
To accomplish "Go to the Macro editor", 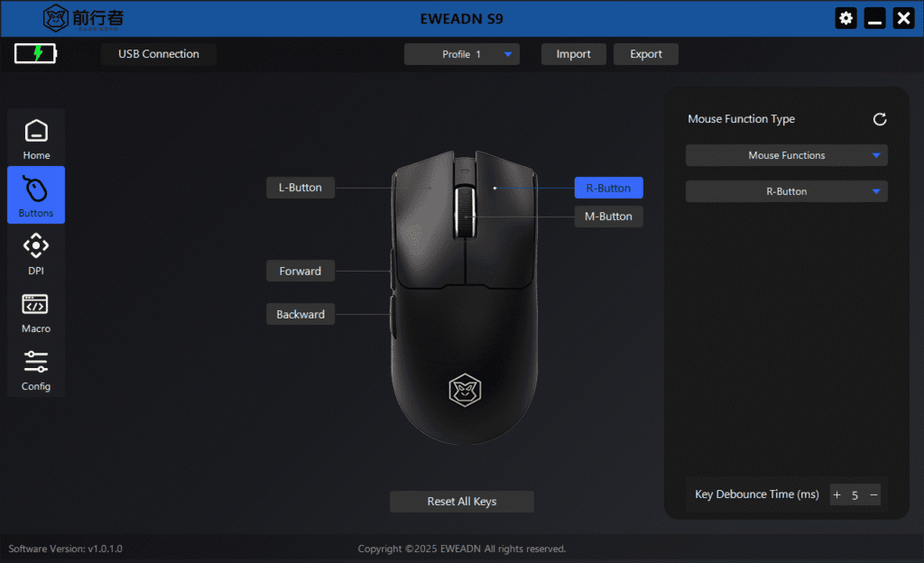I will 36,311.
